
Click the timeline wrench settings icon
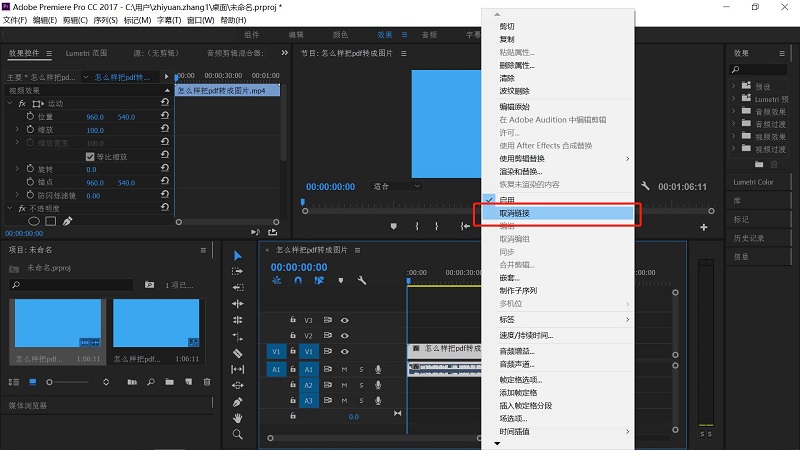click(x=362, y=280)
